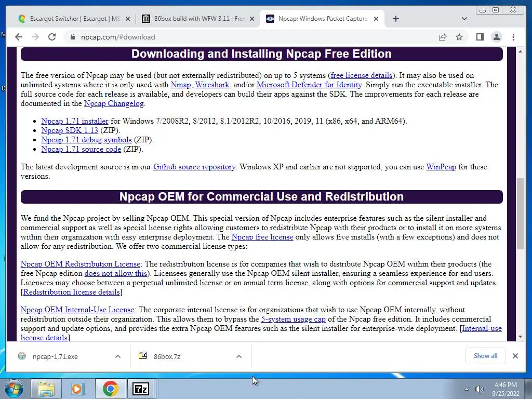Open the Npcap Changelog link
Screen dimensions: 532x399
pyautogui.click(x=114, y=103)
